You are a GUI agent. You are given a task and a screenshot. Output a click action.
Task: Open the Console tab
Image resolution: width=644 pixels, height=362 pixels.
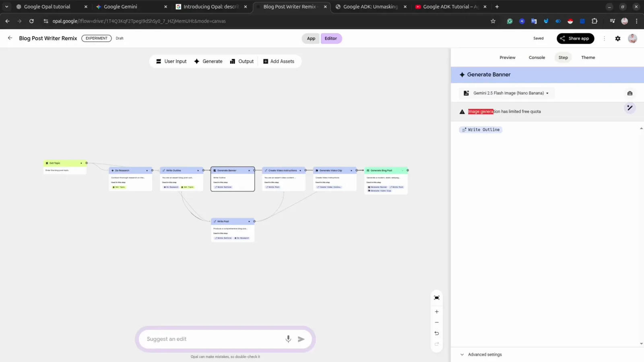(537, 58)
